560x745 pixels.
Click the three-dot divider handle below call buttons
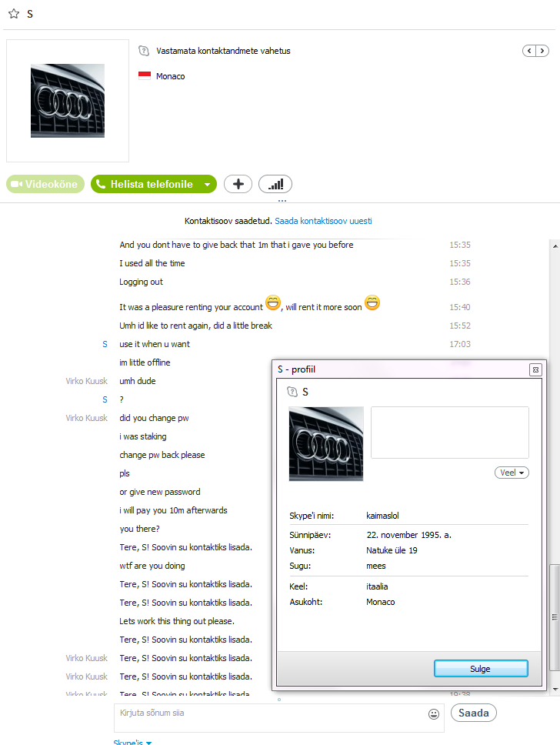coord(282,201)
